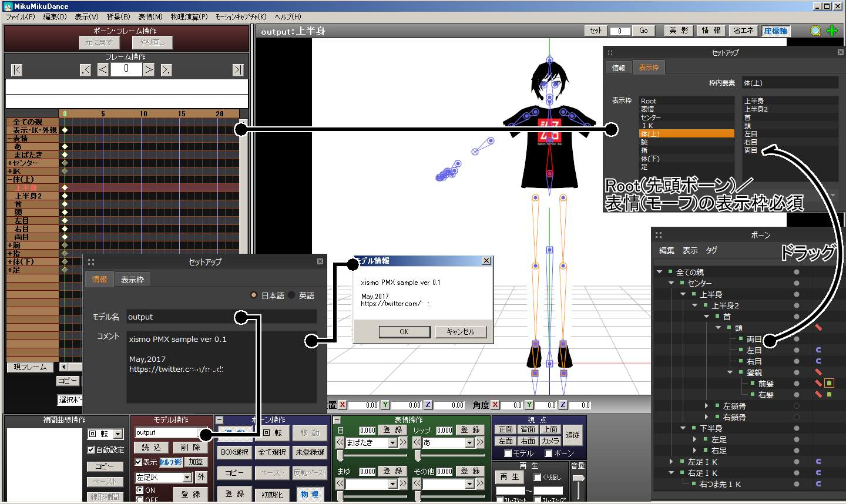The width and height of the screenshot is (846, 504).
Task: Select next リップ morph with >> arrow
Action: [480, 442]
